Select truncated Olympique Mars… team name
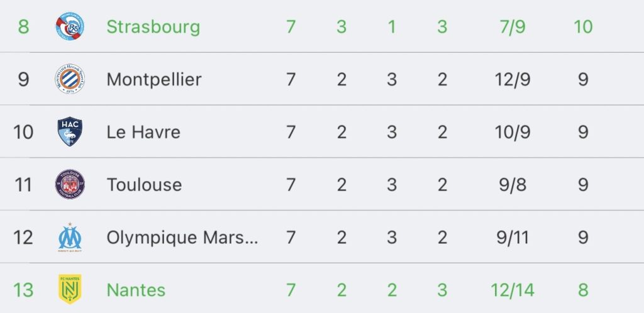The width and height of the screenshot is (644, 313). click(x=182, y=238)
